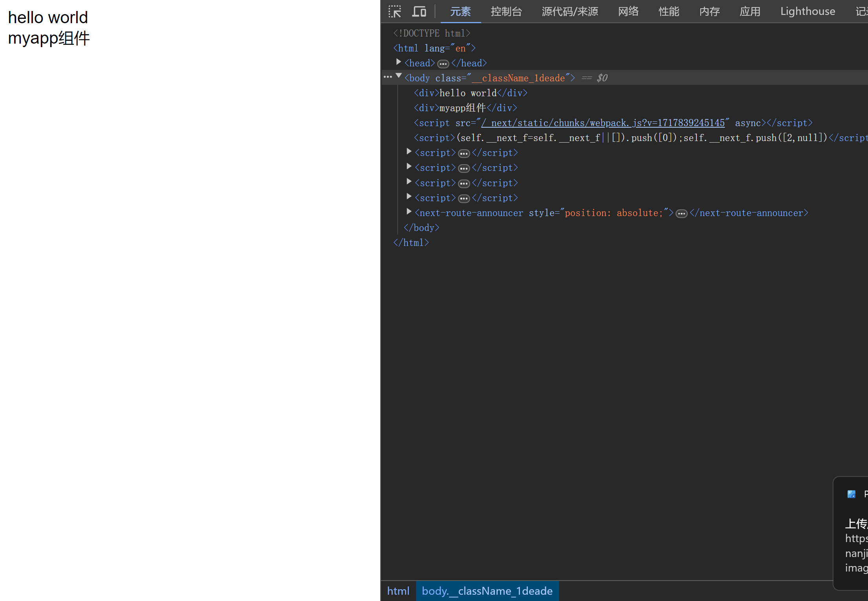The width and height of the screenshot is (868, 601).
Task: Expand the head element node
Action: tap(399, 62)
